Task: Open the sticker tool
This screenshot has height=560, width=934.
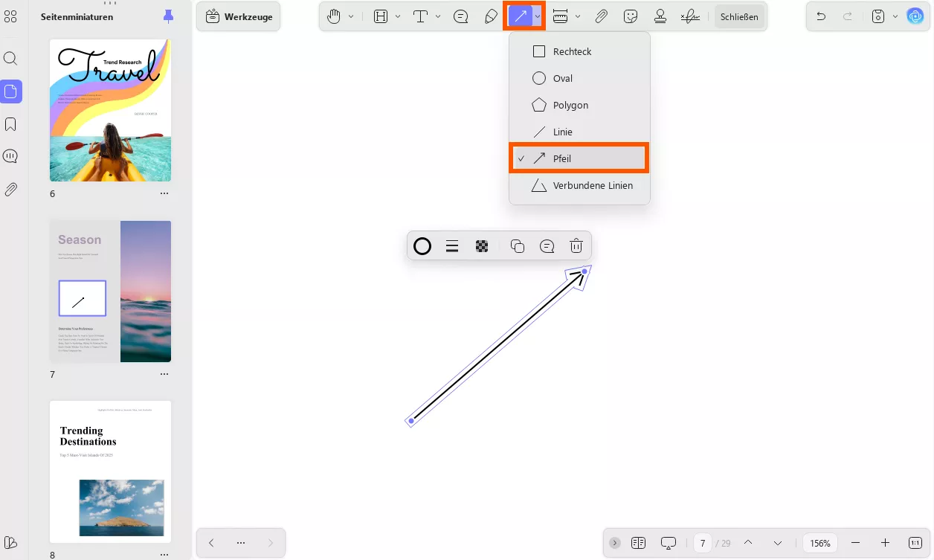Action: click(x=631, y=16)
